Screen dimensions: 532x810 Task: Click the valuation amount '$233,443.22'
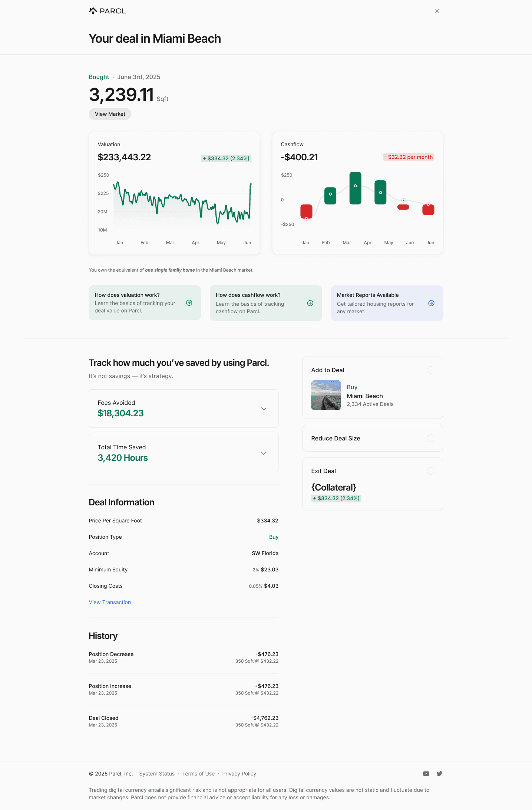click(x=124, y=157)
